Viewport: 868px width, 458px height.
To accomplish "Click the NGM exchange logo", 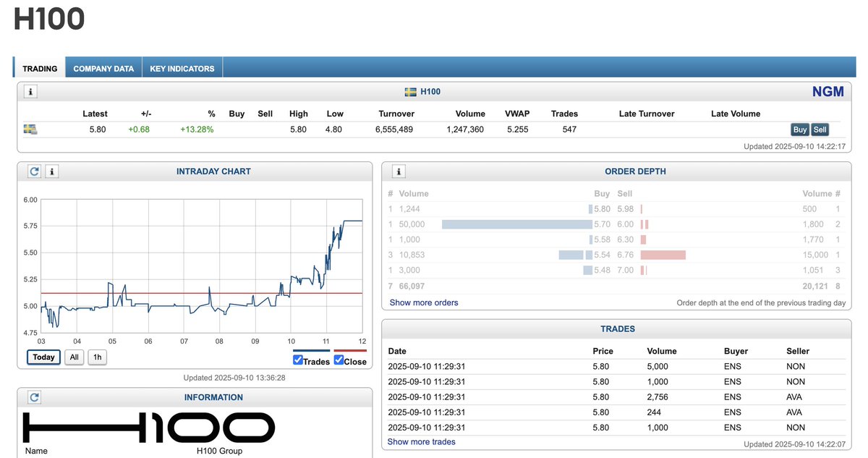I will tap(827, 92).
